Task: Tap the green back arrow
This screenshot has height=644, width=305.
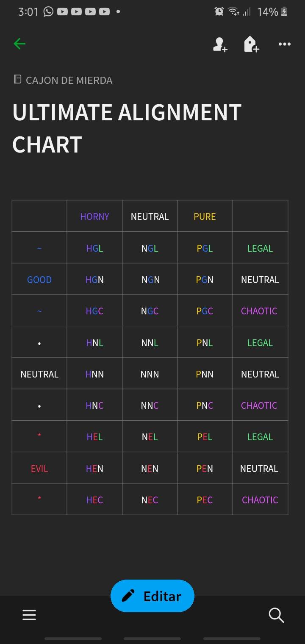Action: tap(19, 44)
